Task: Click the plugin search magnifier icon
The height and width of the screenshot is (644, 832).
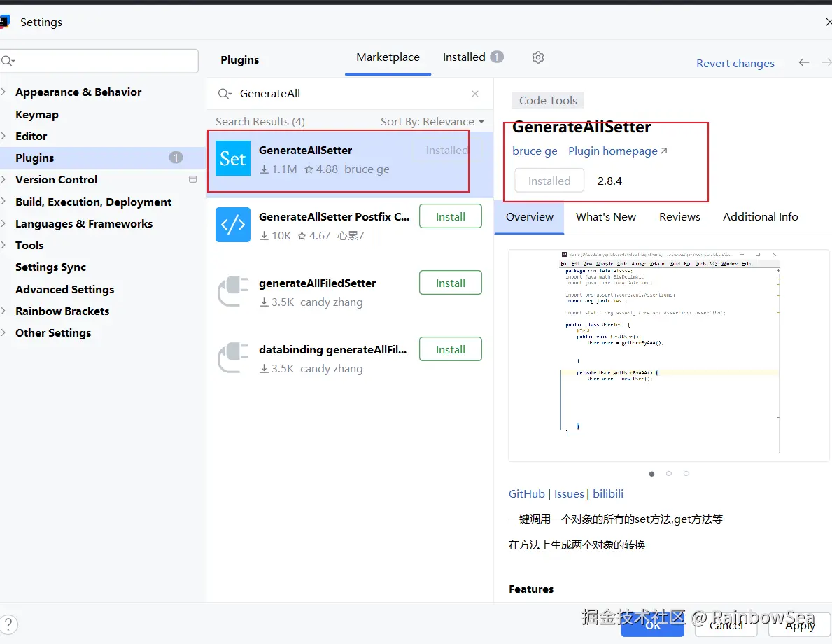Action: coord(225,94)
